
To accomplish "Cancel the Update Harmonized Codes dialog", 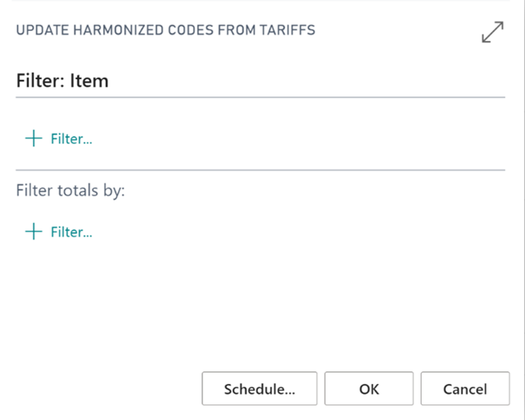I will (x=465, y=389).
